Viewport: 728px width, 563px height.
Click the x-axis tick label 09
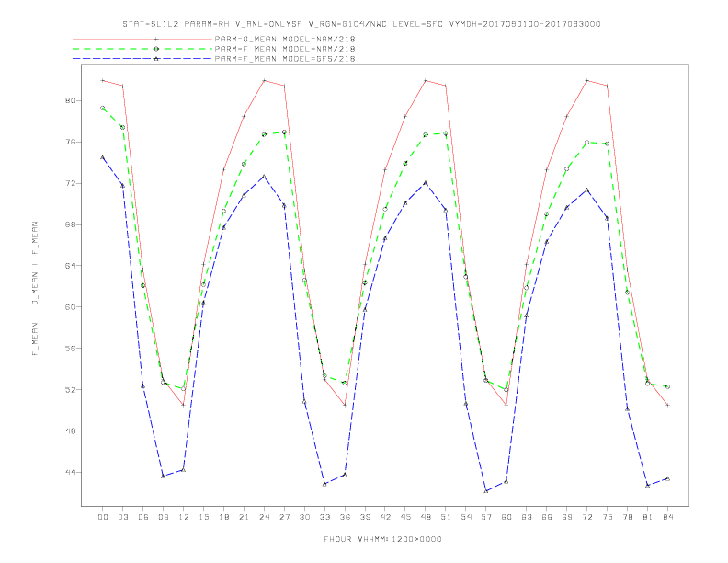[x=163, y=517]
